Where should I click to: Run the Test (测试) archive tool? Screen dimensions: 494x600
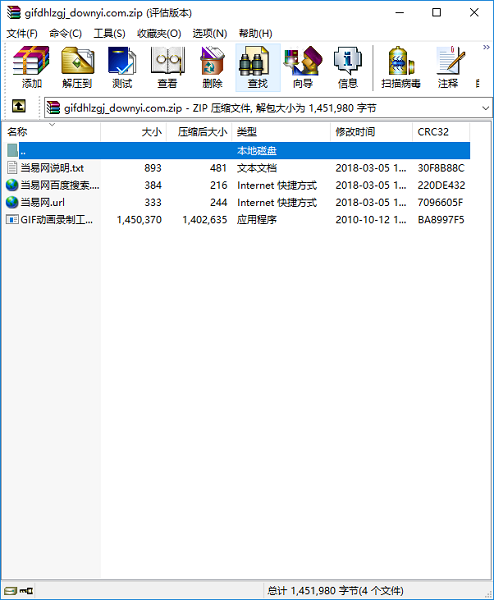click(x=122, y=68)
